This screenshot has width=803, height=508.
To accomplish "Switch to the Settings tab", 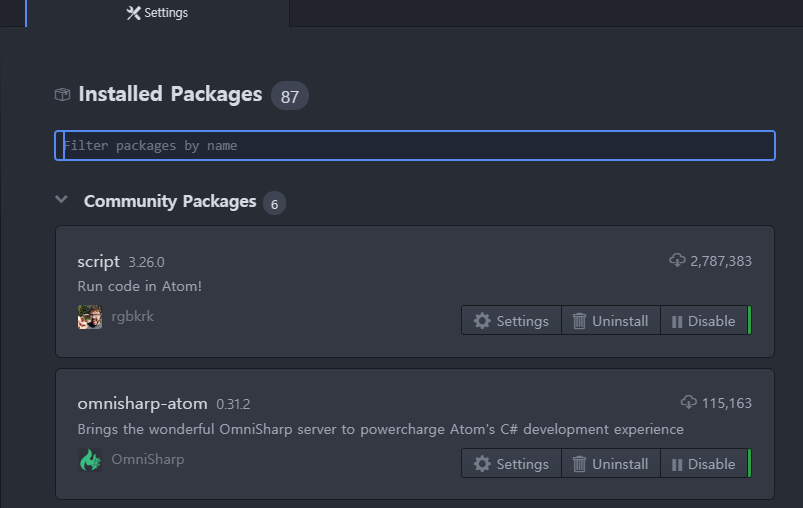I will [157, 13].
